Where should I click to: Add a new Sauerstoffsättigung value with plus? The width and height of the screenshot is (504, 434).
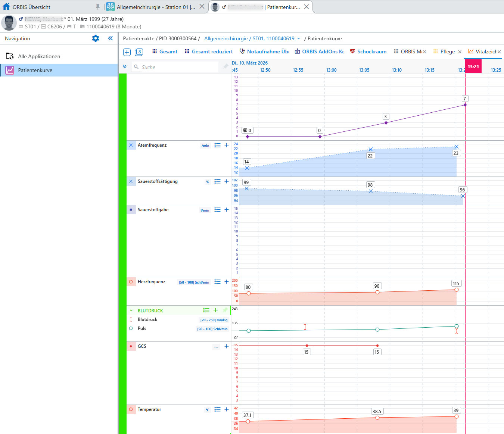point(226,181)
